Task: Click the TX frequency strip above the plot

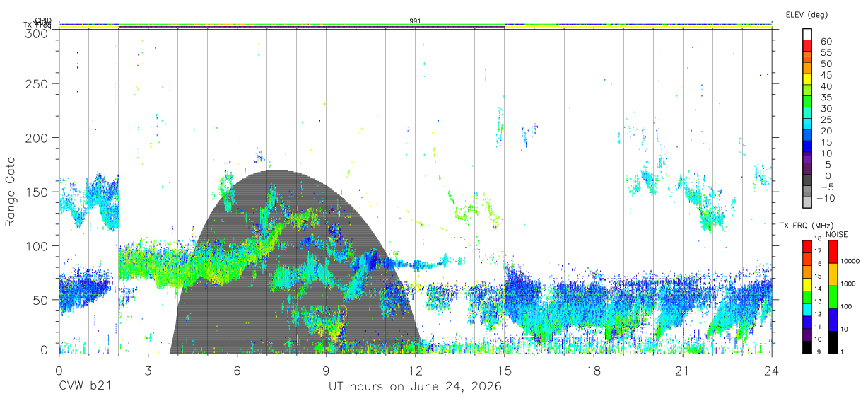Action: [x=415, y=28]
